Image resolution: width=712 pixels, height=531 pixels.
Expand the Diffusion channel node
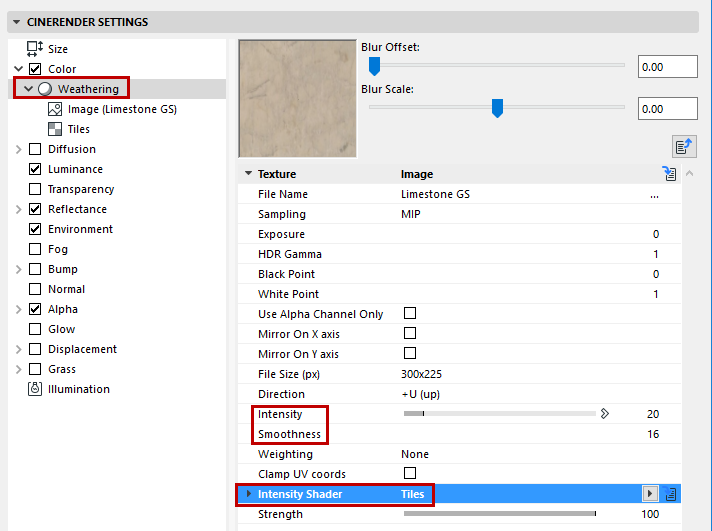(x=19, y=149)
